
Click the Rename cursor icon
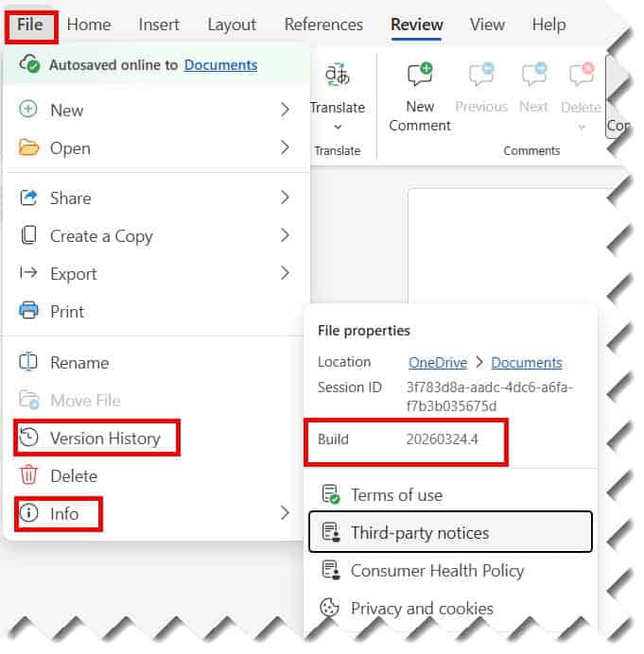pyautogui.click(x=28, y=362)
